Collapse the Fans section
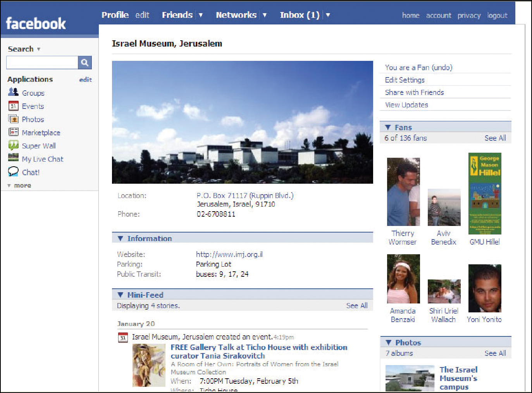Screen dimensions: 532x393 388,127
